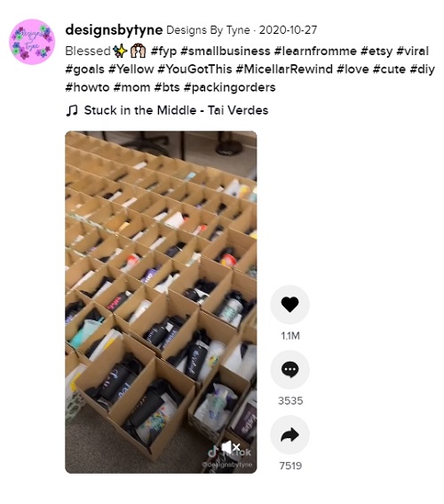Open the #diy hashtag
Viewport: 444px width, 504px height.
pyautogui.click(x=423, y=69)
